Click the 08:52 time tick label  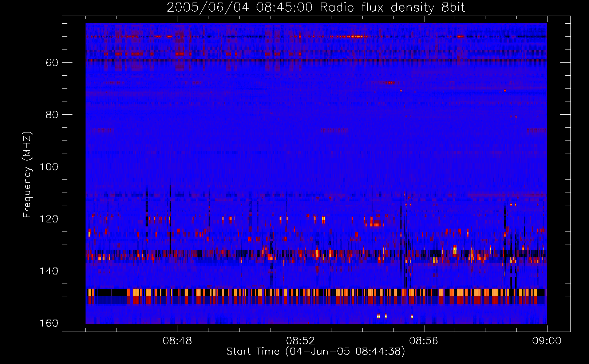300,341
